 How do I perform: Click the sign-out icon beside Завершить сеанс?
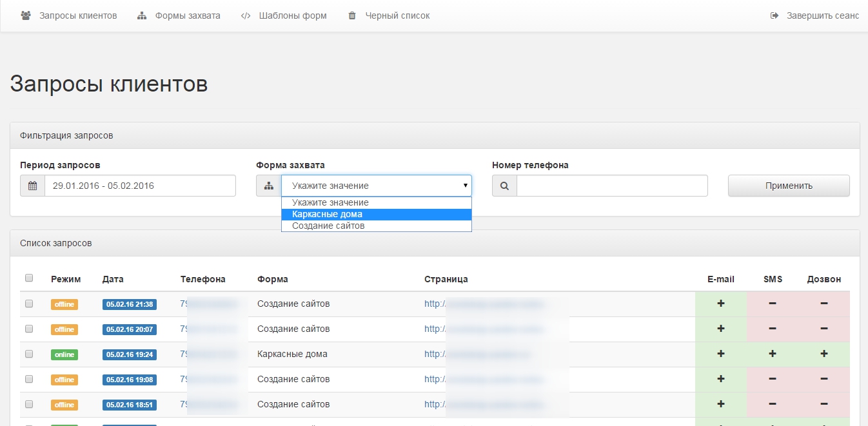point(774,15)
